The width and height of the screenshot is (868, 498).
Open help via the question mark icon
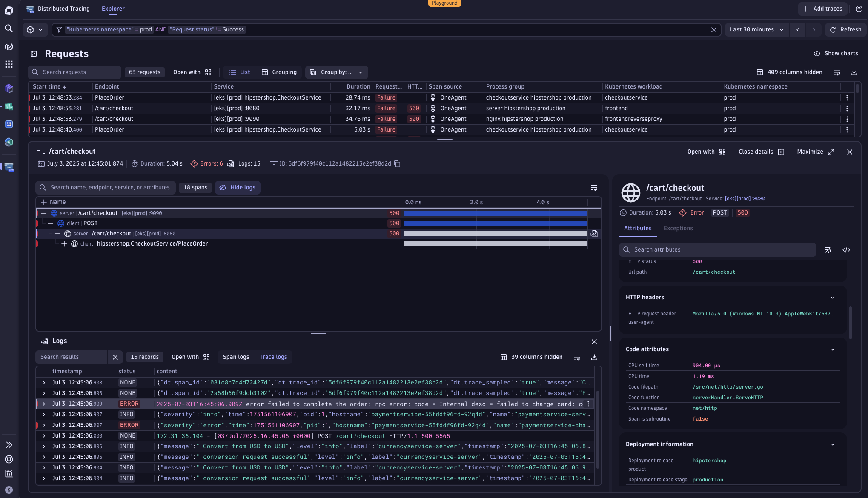(859, 9)
